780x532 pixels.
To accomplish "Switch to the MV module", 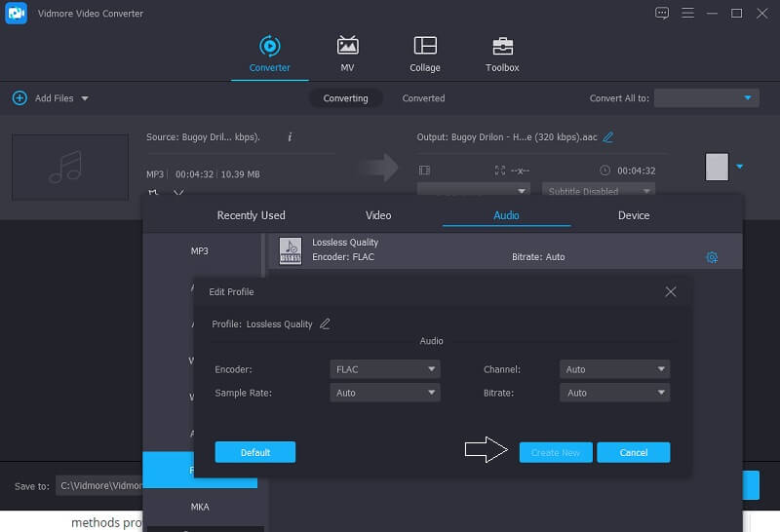I will pyautogui.click(x=347, y=47).
